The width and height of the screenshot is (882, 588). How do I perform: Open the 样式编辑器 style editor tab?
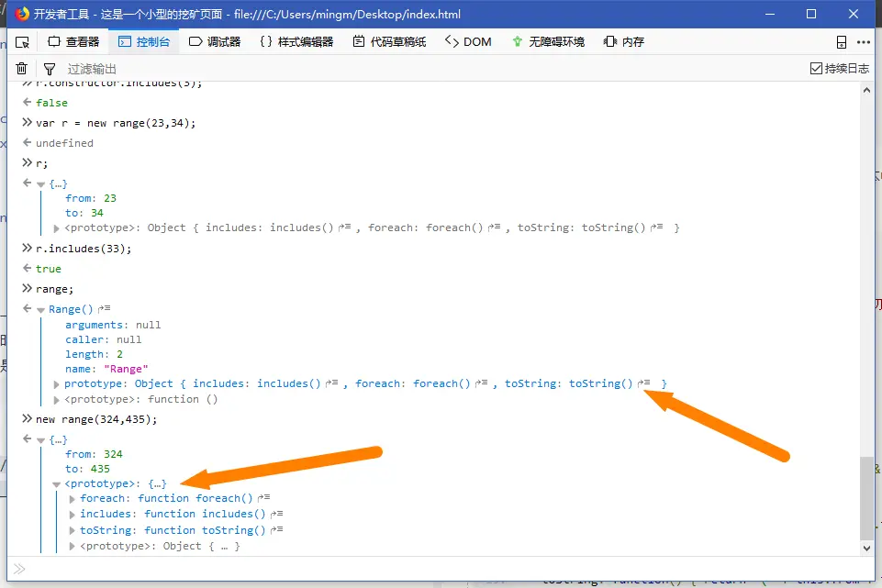click(x=296, y=42)
